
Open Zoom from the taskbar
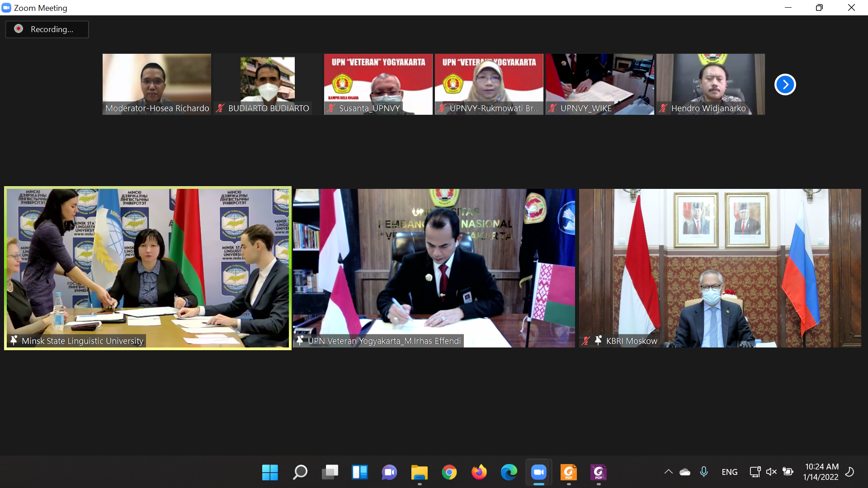pyautogui.click(x=538, y=472)
